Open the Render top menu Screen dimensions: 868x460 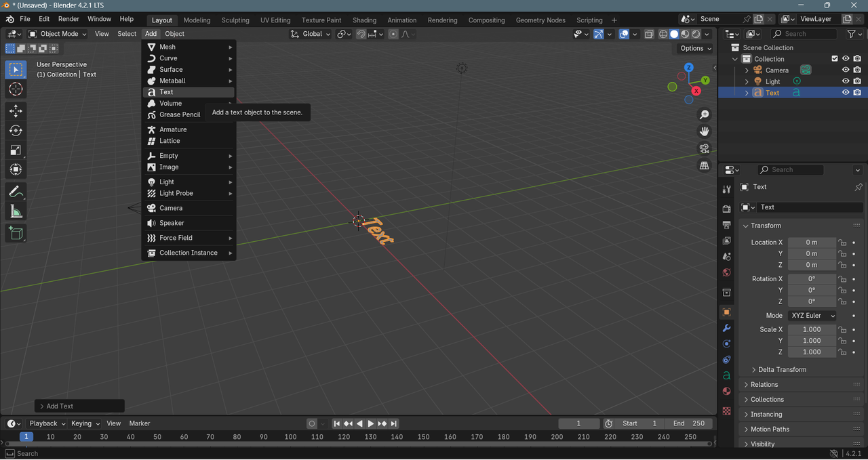[68, 19]
